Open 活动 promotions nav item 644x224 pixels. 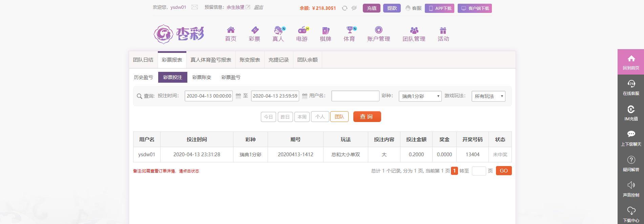click(443, 34)
